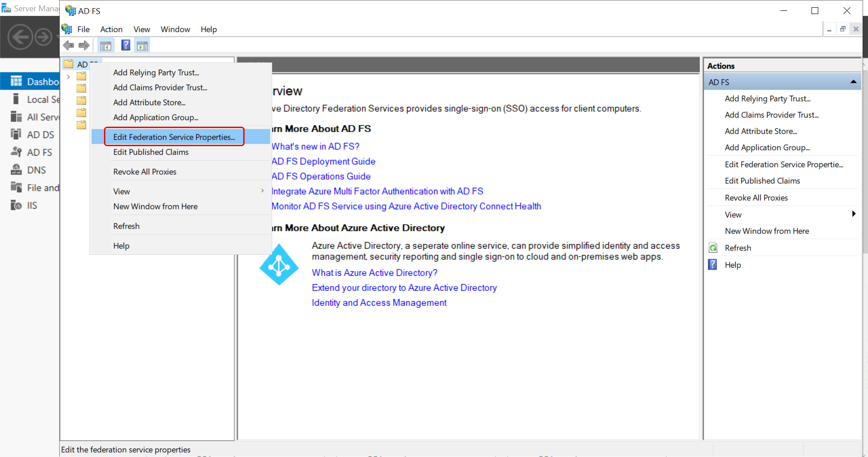Click the green Refresh icon in the Actions pane

pos(713,248)
